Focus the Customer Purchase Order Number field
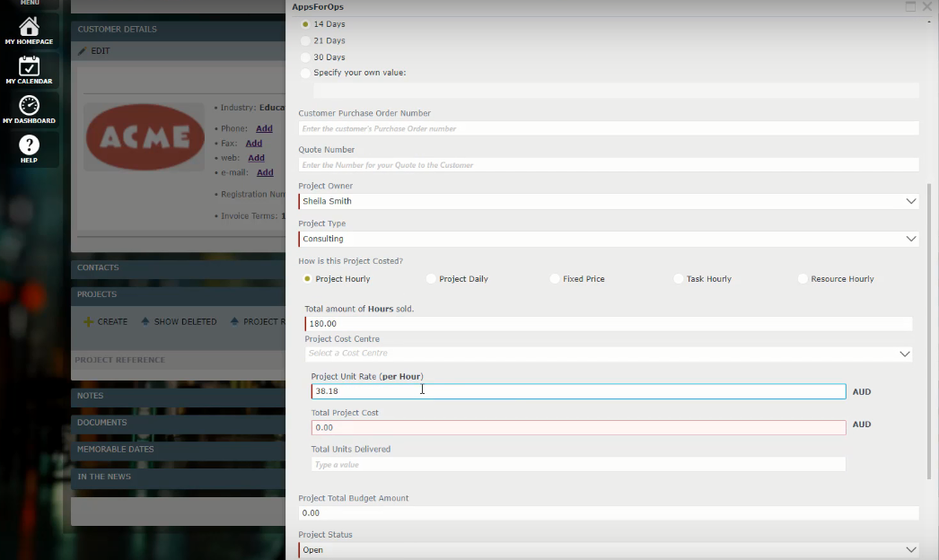The image size is (939, 560). (609, 128)
